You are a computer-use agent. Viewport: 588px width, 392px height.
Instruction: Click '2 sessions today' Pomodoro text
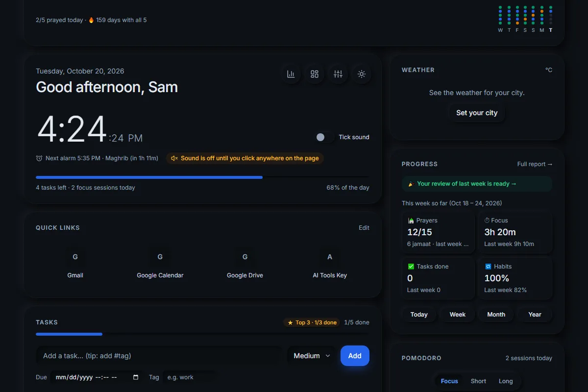529,358
